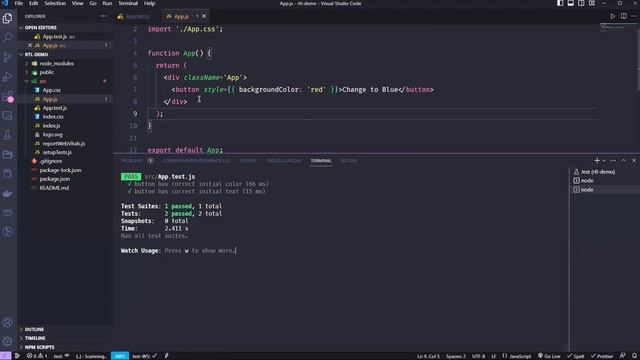
Task: Click the feedback icon in the status bar
Action: click(x=622, y=356)
